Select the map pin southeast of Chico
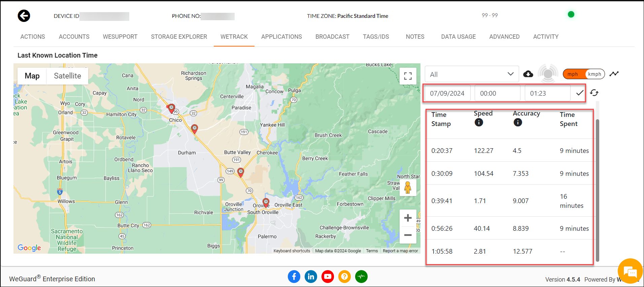Image resolution: width=644 pixels, height=287 pixels. 195,129
